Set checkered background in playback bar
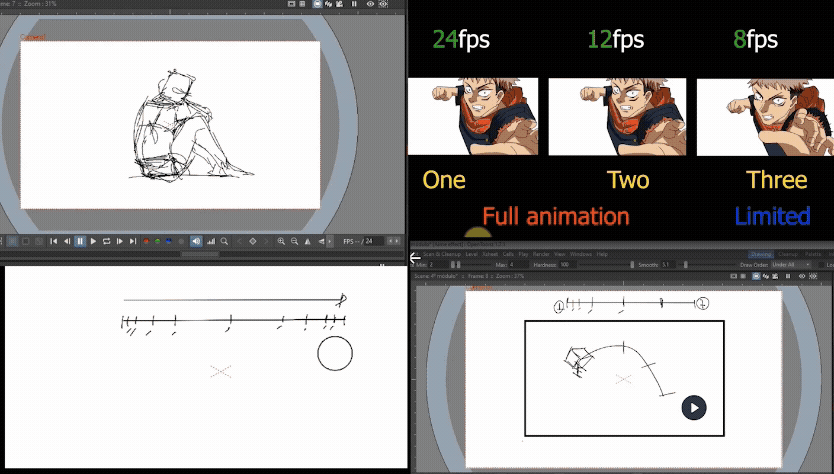 pyautogui.click(x=39, y=241)
